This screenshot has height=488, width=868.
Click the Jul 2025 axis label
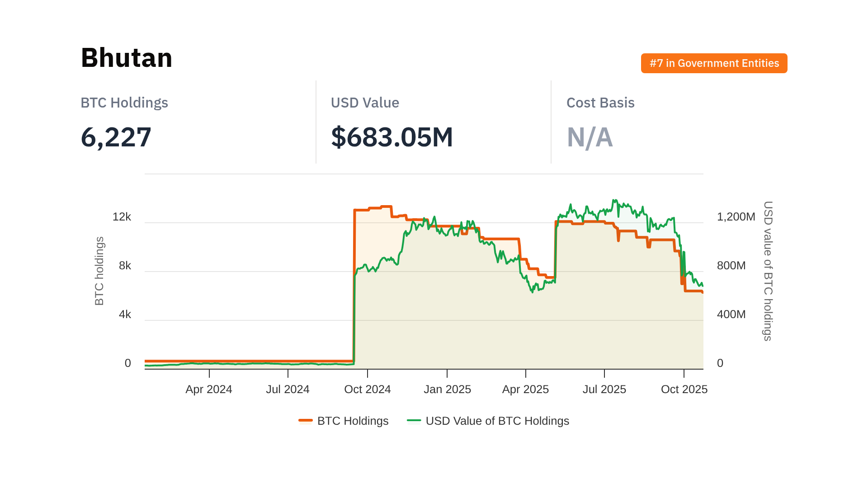click(x=604, y=389)
